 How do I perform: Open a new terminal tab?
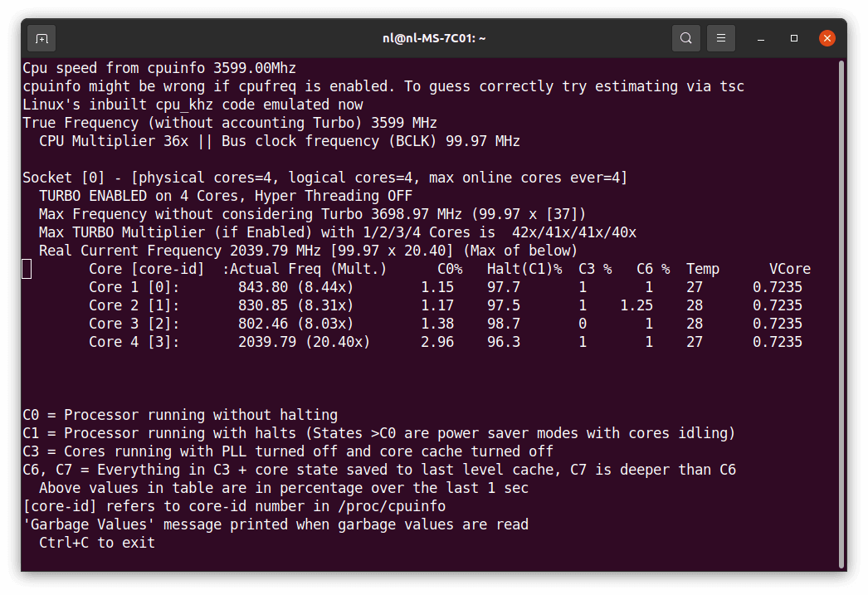tap(41, 38)
